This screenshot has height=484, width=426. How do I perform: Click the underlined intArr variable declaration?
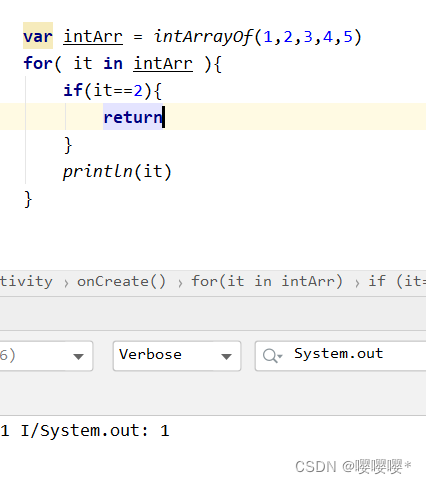click(x=93, y=36)
